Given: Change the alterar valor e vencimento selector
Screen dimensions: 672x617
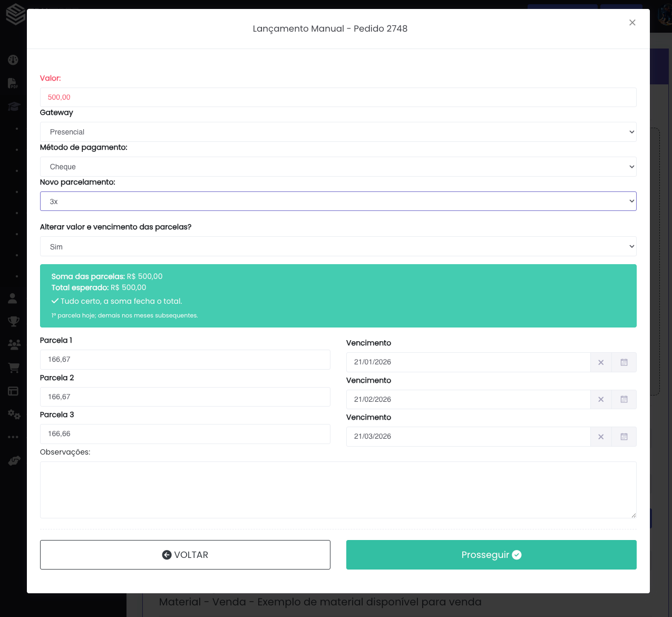Looking at the screenshot, I should (338, 247).
